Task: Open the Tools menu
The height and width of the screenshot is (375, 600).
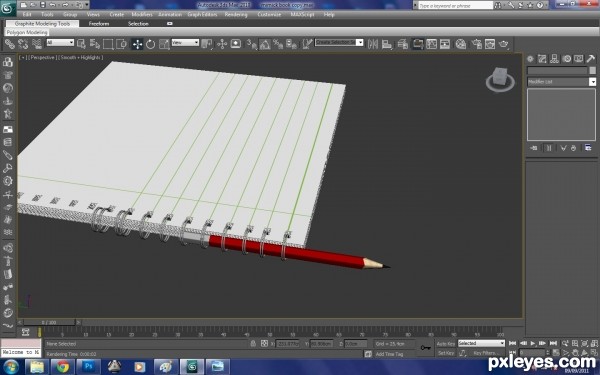Action: [x=47, y=15]
